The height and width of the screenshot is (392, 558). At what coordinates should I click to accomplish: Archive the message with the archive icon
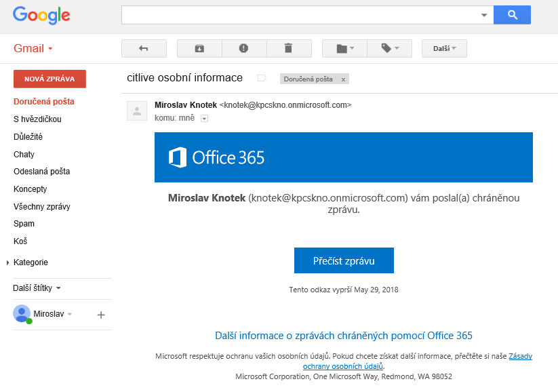click(199, 48)
